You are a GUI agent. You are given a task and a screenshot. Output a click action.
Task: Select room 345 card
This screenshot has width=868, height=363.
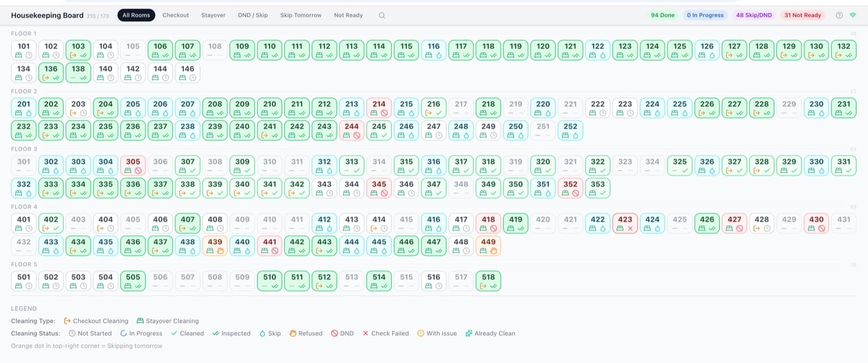coord(379,188)
